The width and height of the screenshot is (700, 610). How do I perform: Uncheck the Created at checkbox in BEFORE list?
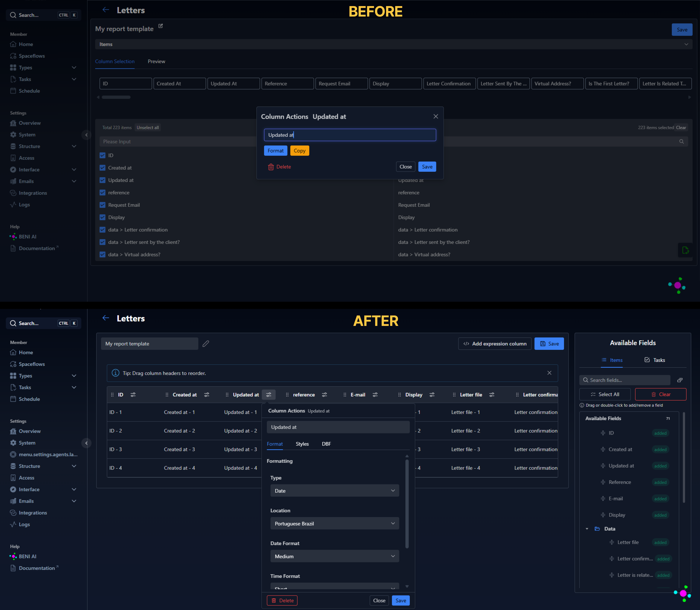point(103,168)
